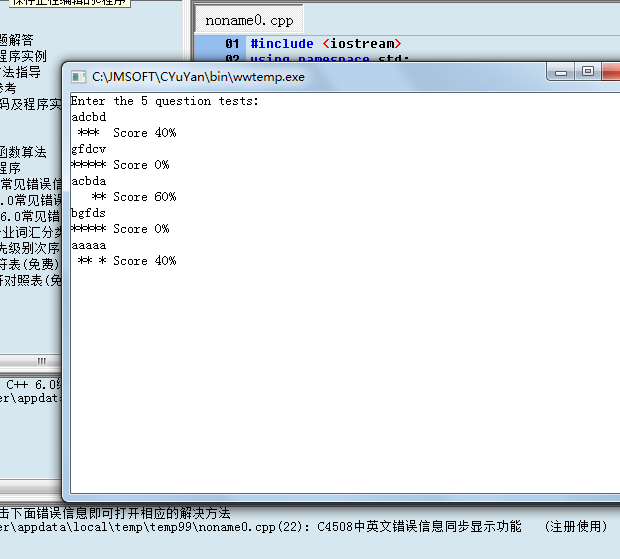Maximize the wwtemp.exe console window

(x=588, y=72)
